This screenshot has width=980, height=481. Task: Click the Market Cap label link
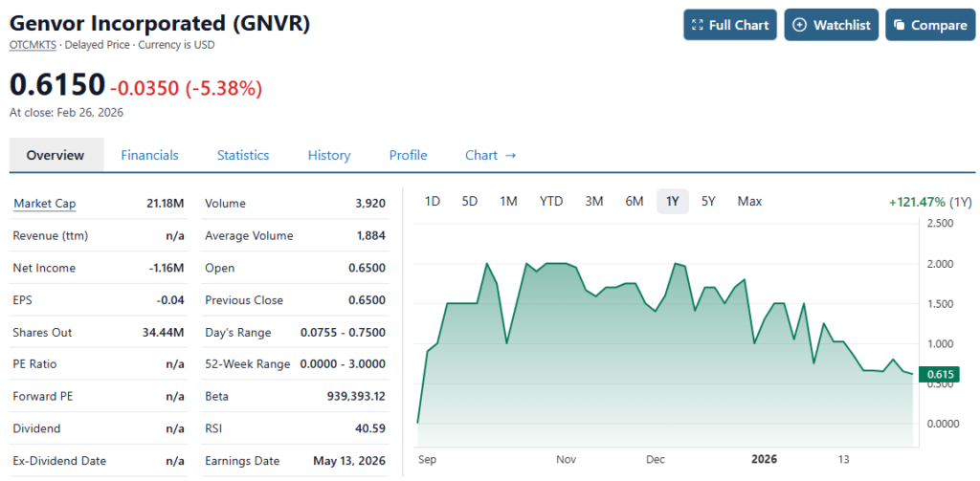(x=44, y=204)
